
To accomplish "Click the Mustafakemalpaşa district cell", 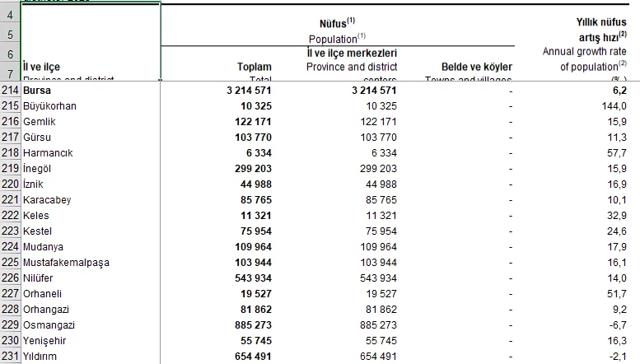I will coord(91,263).
